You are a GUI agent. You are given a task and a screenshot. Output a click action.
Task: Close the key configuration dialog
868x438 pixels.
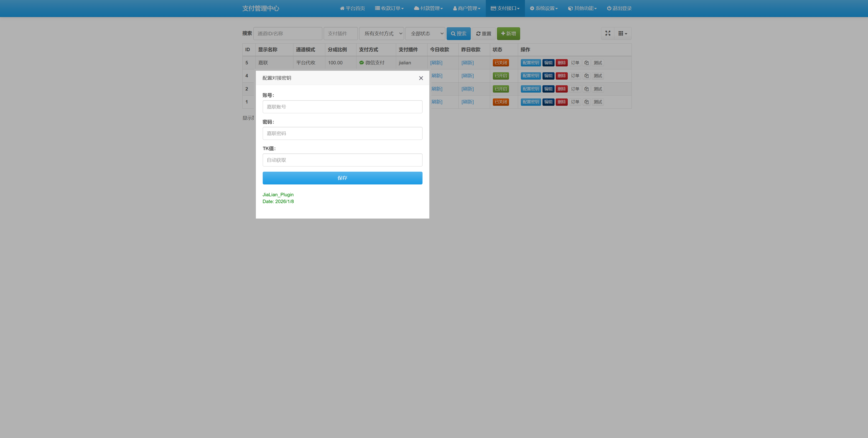[x=421, y=78]
